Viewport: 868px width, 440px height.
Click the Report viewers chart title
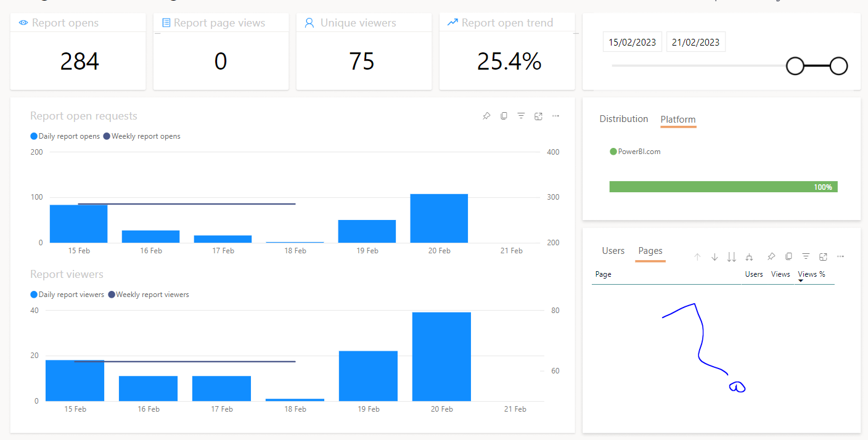tap(67, 274)
